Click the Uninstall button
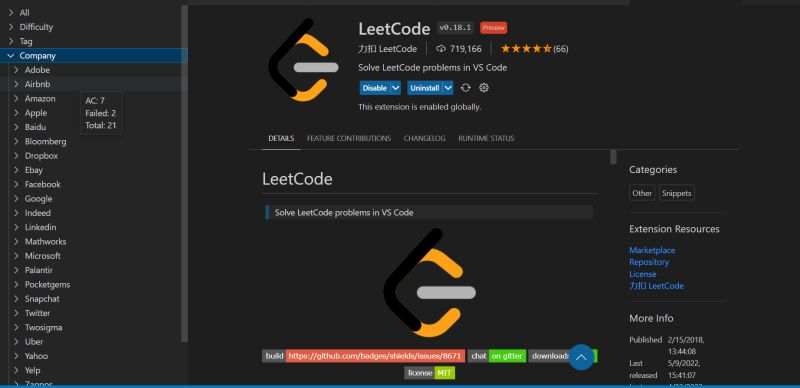The image size is (800, 388). [x=424, y=88]
